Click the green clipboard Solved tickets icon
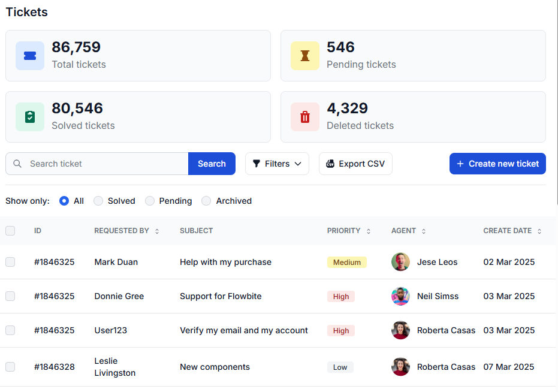The image size is (558, 392). point(30,117)
